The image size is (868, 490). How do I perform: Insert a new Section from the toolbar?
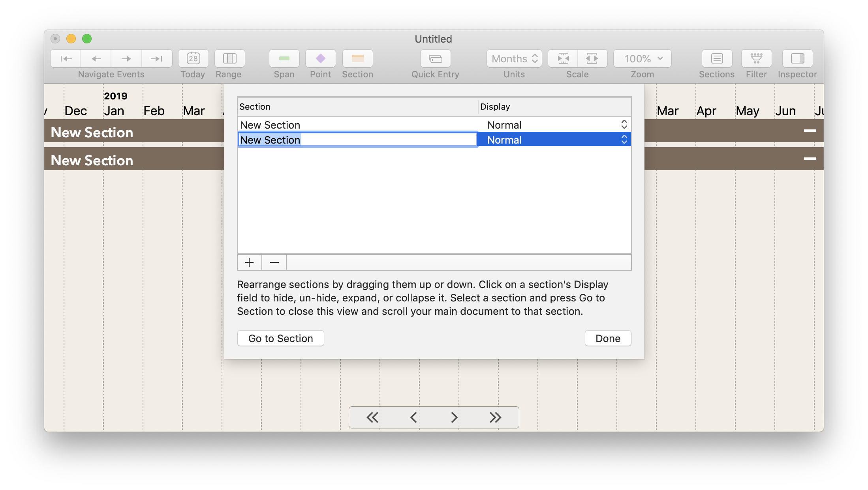(357, 58)
